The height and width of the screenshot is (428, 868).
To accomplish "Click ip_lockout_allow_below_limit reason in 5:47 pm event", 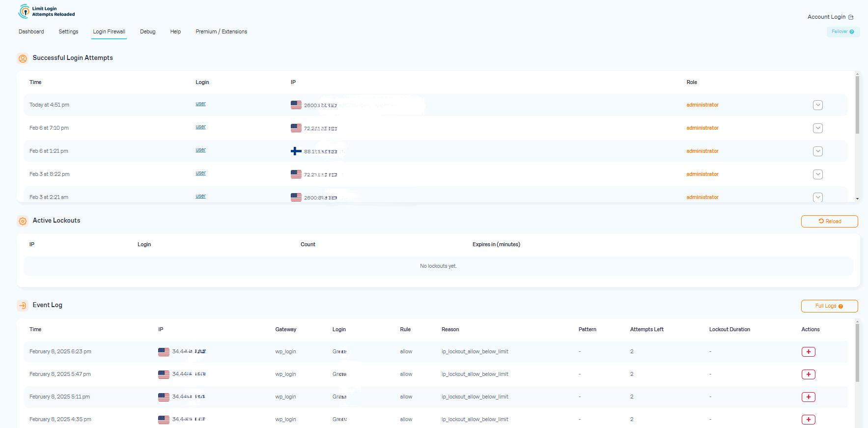I will [x=475, y=374].
